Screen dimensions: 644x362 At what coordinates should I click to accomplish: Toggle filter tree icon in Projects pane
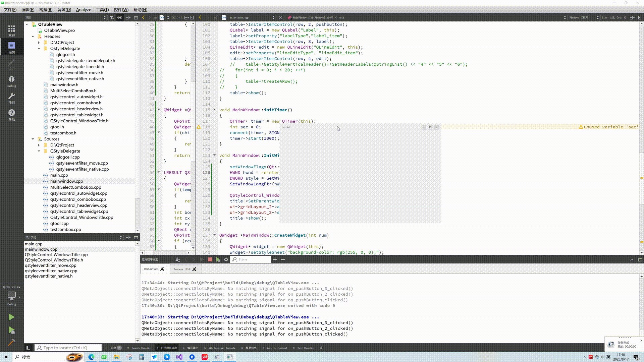(111, 17)
